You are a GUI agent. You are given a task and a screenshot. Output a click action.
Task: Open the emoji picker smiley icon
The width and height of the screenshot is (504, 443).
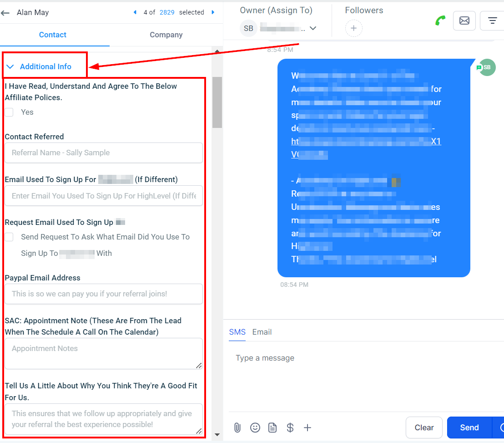(255, 428)
